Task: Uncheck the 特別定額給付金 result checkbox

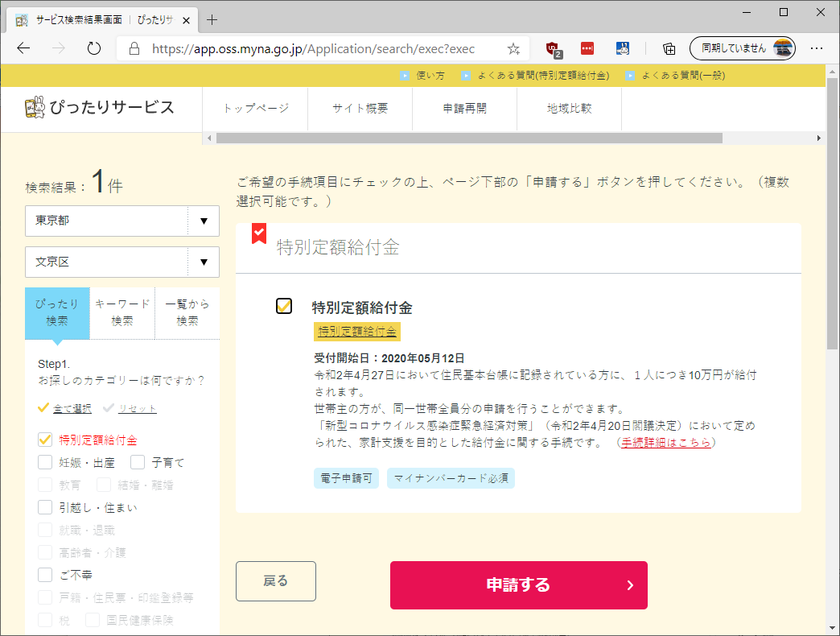Action: [x=284, y=306]
